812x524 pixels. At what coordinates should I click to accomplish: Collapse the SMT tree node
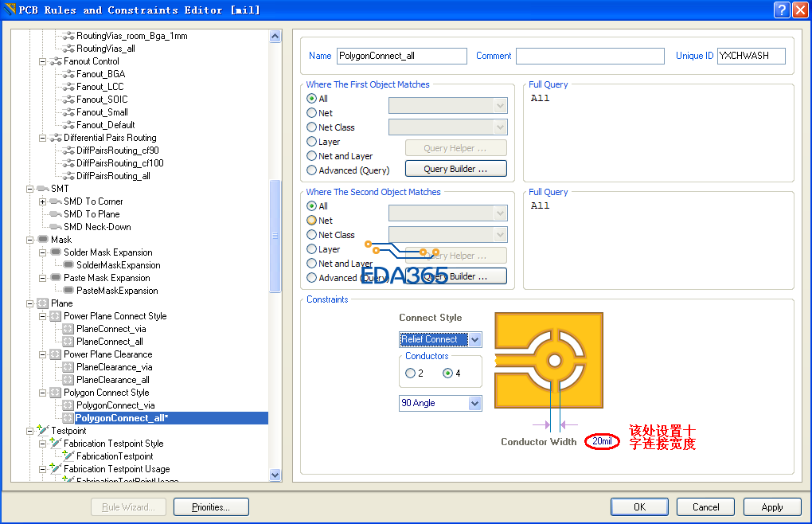click(30, 189)
